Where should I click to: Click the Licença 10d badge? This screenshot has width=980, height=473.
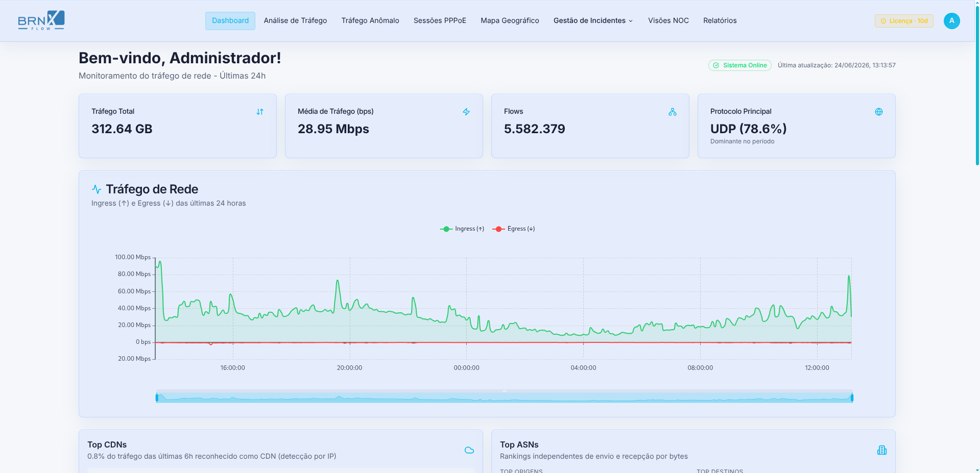coord(904,21)
